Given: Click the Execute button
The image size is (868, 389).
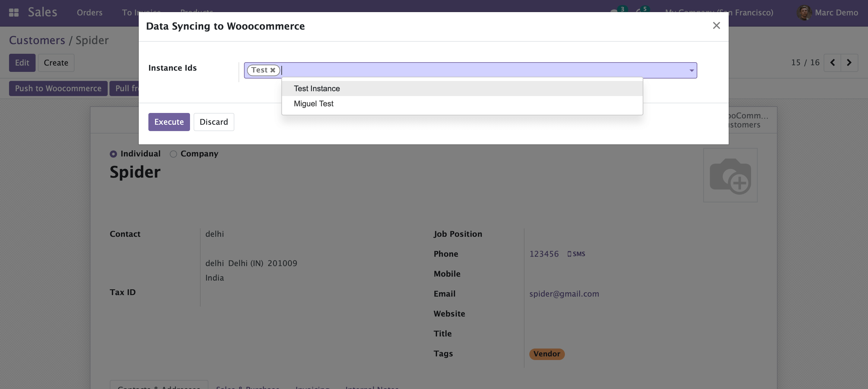Looking at the screenshot, I should click(x=169, y=122).
